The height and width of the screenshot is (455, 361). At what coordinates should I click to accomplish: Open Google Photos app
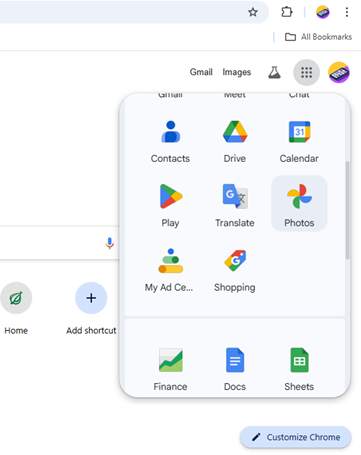tap(299, 204)
